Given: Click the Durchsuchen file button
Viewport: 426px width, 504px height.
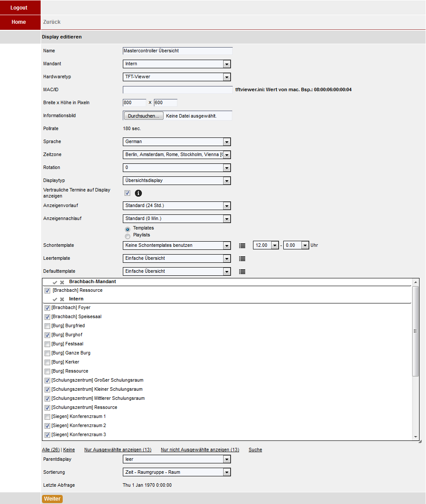Looking at the screenshot, I should (144, 116).
